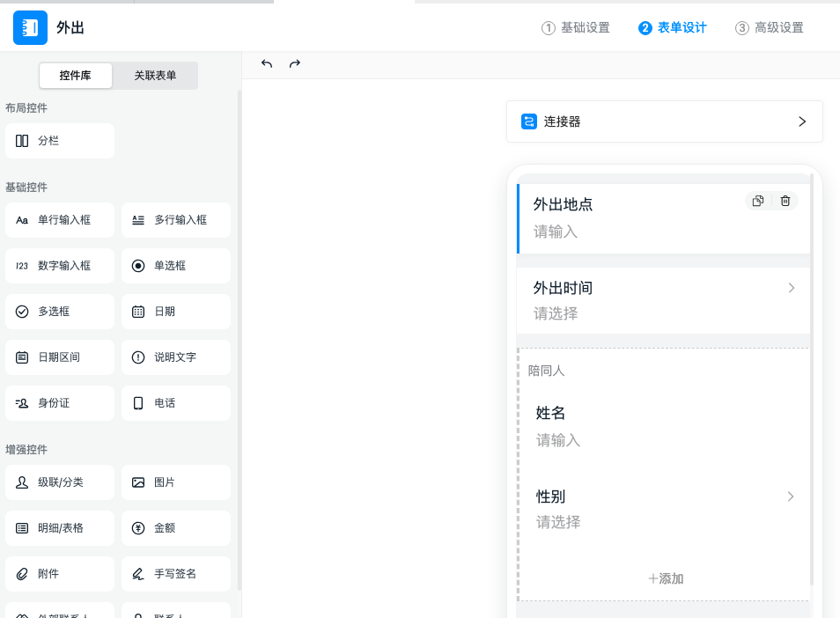Image resolution: width=840 pixels, height=618 pixels.
Task: Add a 日期区间 control
Action: [60, 357]
